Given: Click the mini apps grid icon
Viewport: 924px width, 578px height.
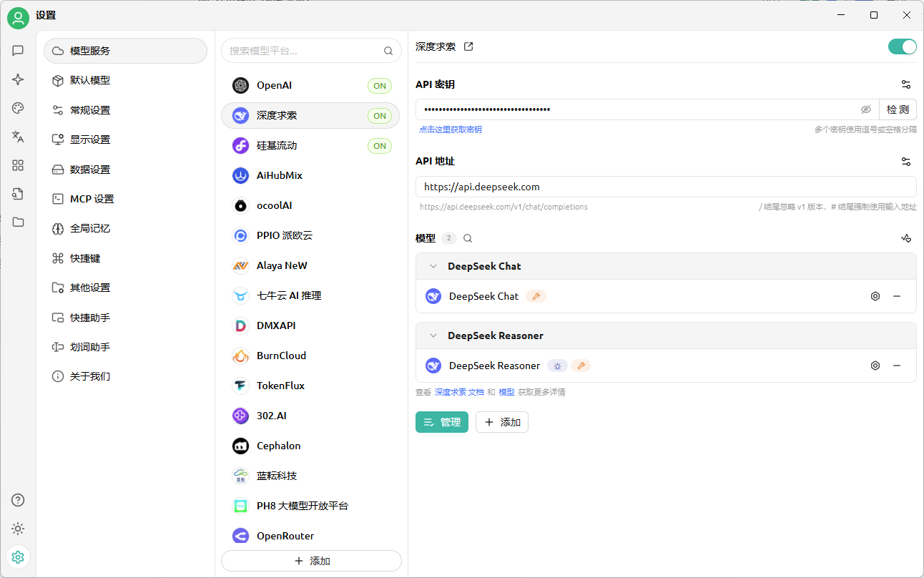Looking at the screenshot, I should (18, 165).
